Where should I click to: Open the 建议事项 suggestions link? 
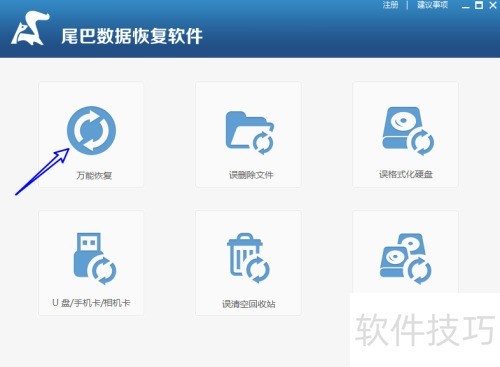(432, 5)
